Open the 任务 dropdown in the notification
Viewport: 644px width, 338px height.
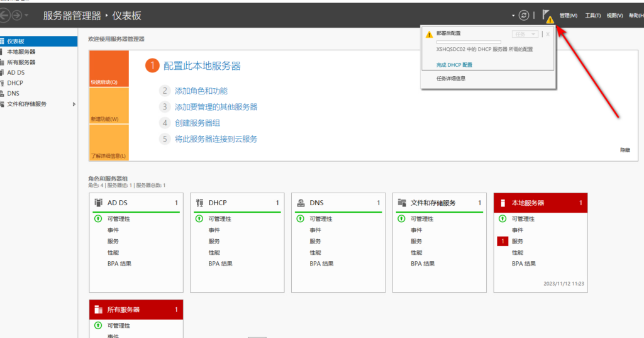[x=525, y=34]
